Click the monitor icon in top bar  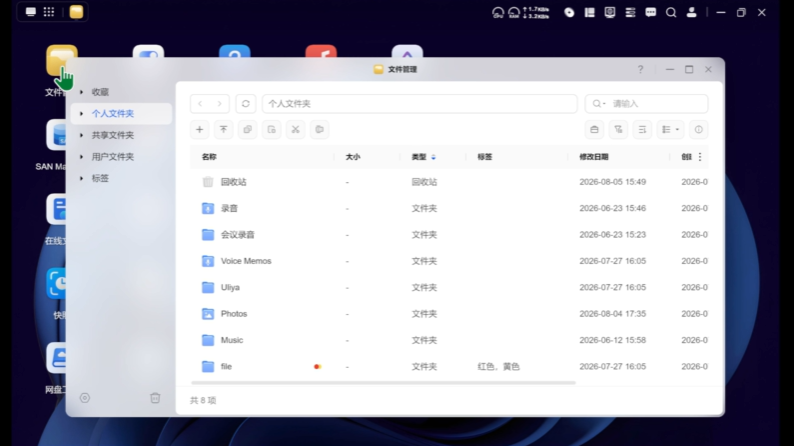[610, 13]
